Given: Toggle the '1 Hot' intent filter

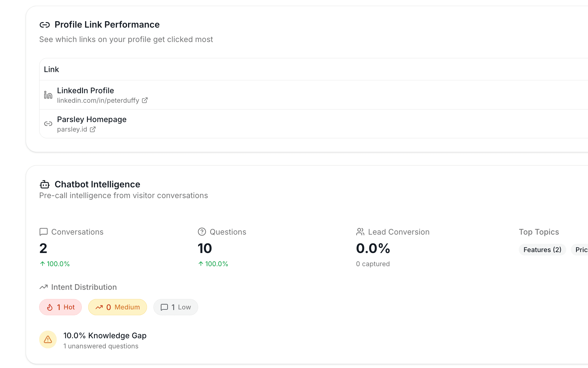Looking at the screenshot, I should [x=60, y=307].
